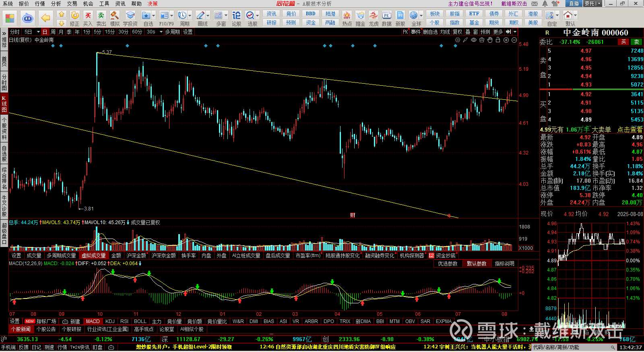Click the chart grab hand icon
The image size is (644, 352).
490,40
